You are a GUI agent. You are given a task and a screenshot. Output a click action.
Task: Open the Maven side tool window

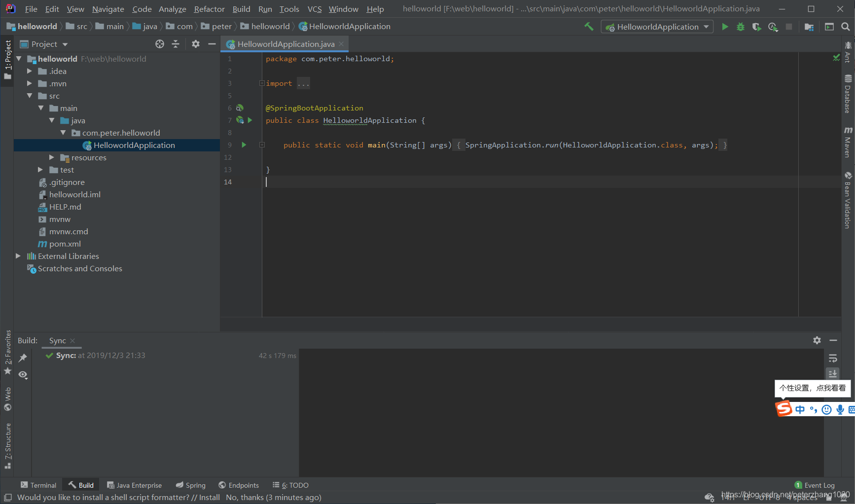click(x=848, y=142)
